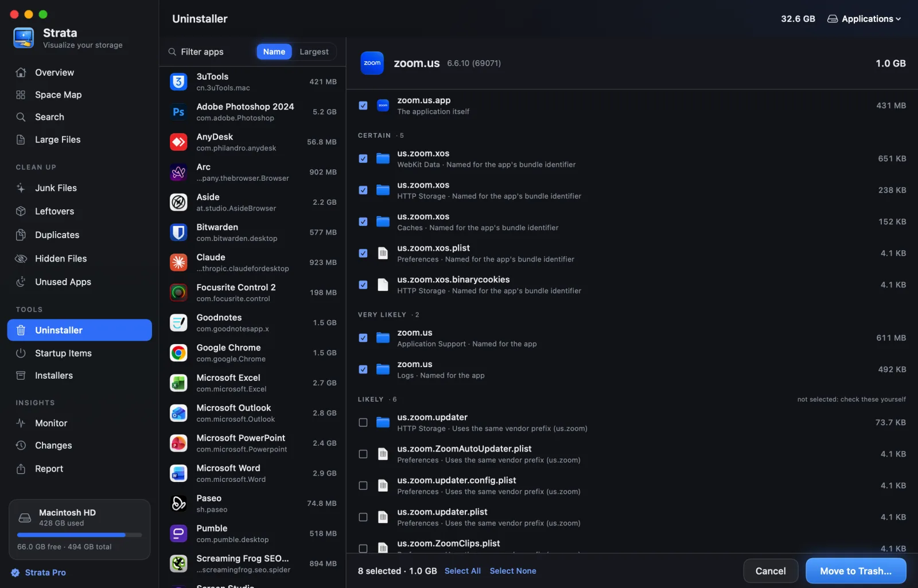This screenshot has width=918, height=588.
Task: Open the Applications dropdown menu
Action: (x=864, y=19)
